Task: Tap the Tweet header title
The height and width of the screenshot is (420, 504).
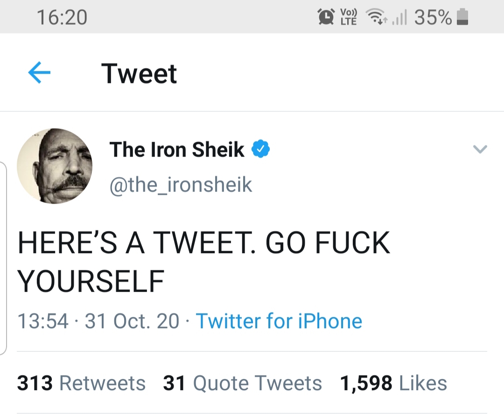Action: pos(139,74)
